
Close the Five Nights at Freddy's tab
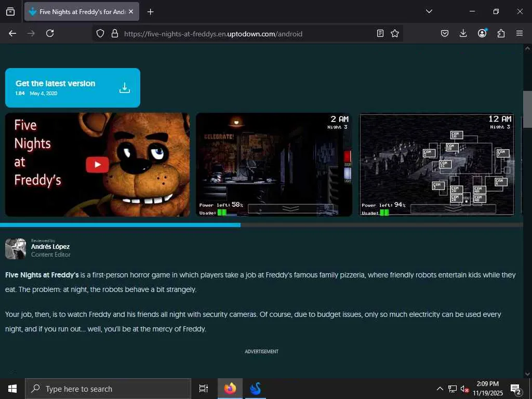(131, 11)
